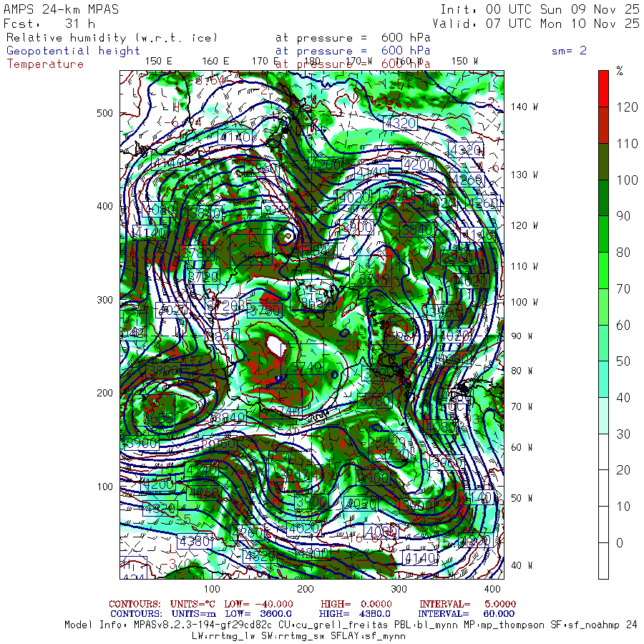Select the red "Temperature" legend text
The image size is (644, 644).
(45, 64)
